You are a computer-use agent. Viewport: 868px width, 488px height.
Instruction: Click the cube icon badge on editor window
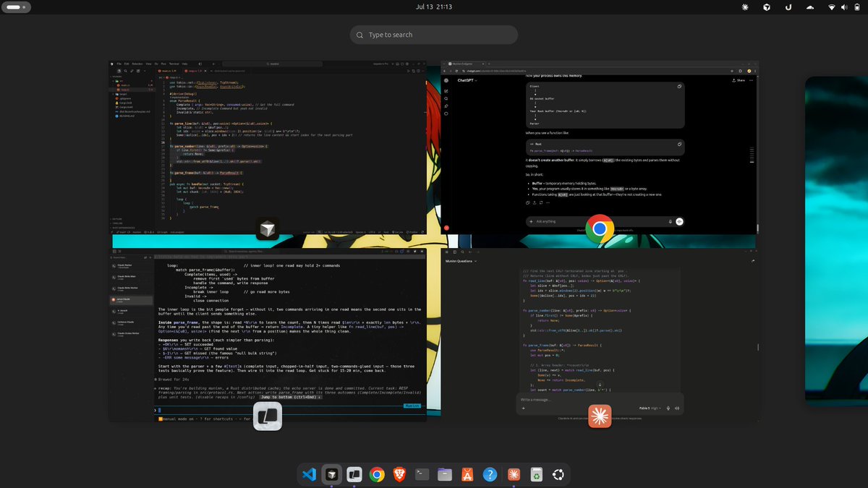click(x=268, y=229)
